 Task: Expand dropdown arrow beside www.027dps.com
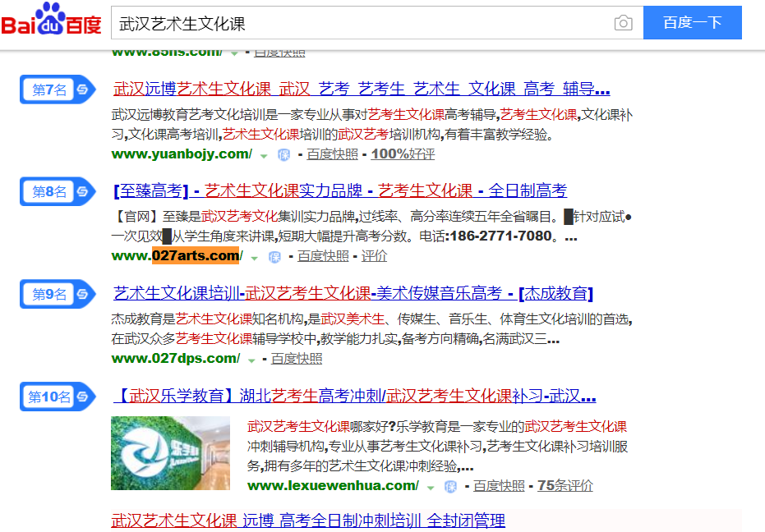(251, 360)
